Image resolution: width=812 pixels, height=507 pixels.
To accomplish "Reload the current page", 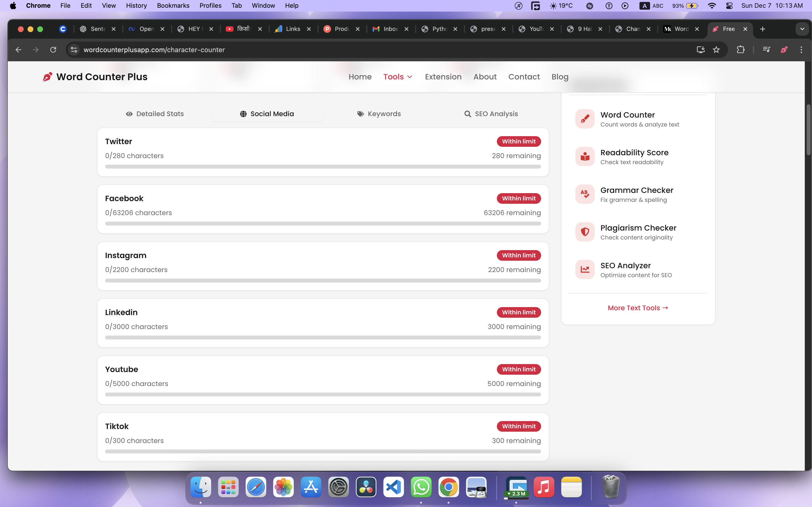I will click(x=53, y=50).
